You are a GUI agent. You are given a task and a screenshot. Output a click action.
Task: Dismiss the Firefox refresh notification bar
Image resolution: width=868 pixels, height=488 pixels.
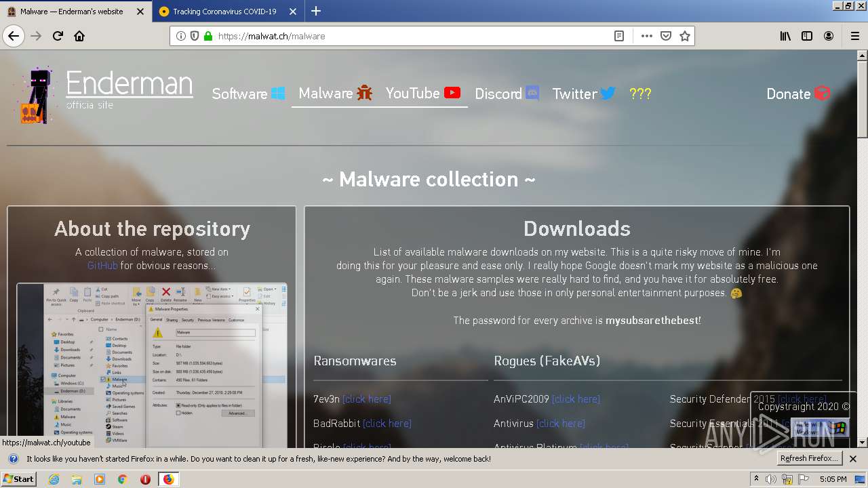pos(853,459)
